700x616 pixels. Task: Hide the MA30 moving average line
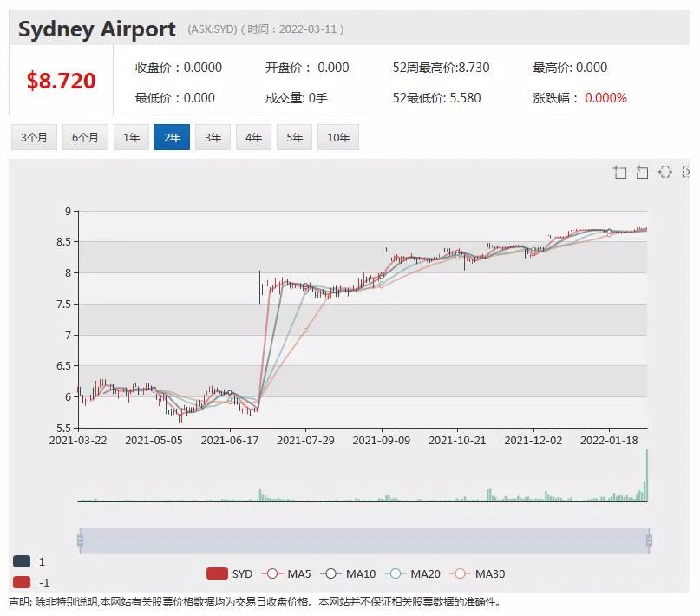coord(477,573)
